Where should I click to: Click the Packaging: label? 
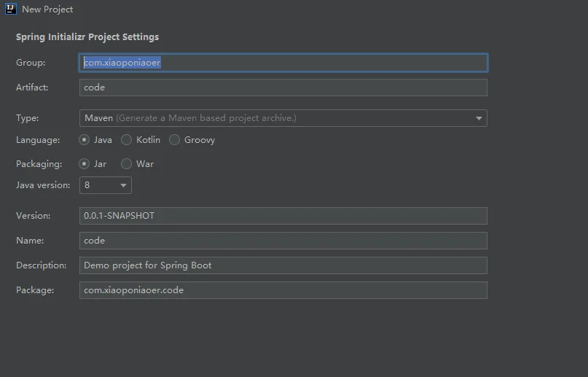(x=39, y=164)
